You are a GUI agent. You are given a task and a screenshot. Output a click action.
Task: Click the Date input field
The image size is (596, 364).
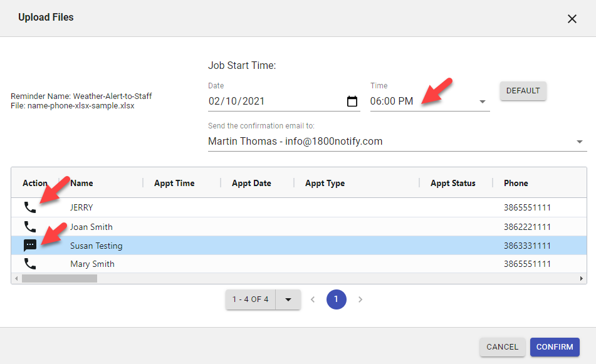pos(276,101)
